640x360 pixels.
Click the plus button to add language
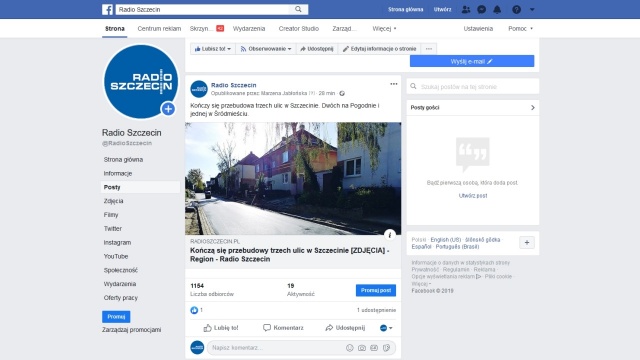point(527,242)
